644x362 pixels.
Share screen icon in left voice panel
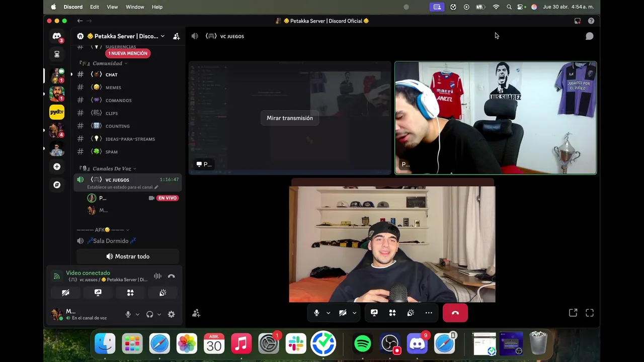pos(98,293)
